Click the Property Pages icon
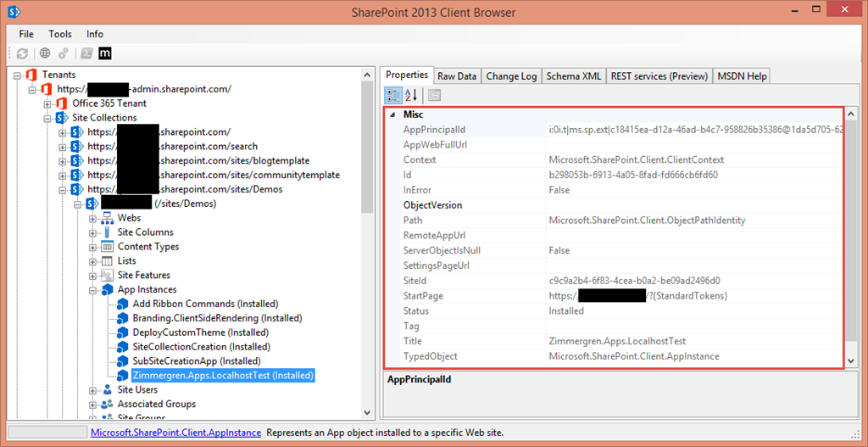Image resolution: width=868 pixels, height=447 pixels. pyautogui.click(x=434, y=95)
